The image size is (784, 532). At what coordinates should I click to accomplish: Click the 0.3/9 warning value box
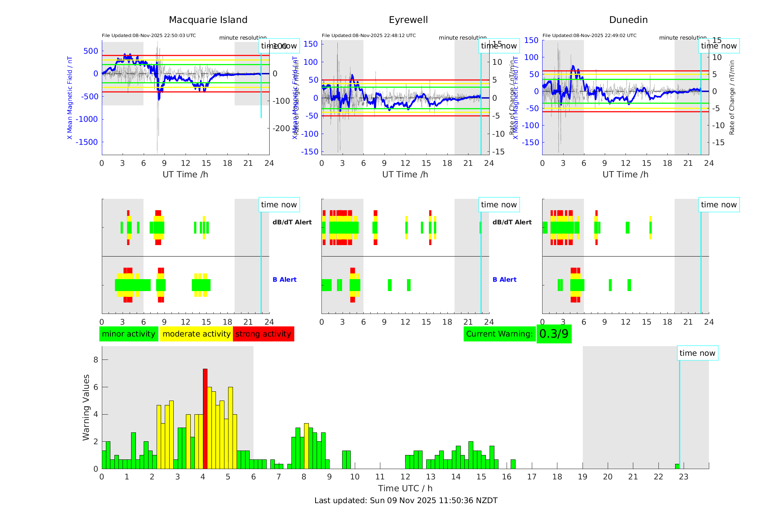click(x=554, y=334)
